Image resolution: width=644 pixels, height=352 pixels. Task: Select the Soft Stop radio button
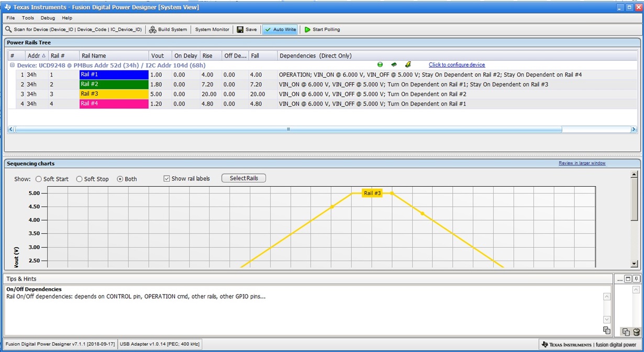(80, 179)
